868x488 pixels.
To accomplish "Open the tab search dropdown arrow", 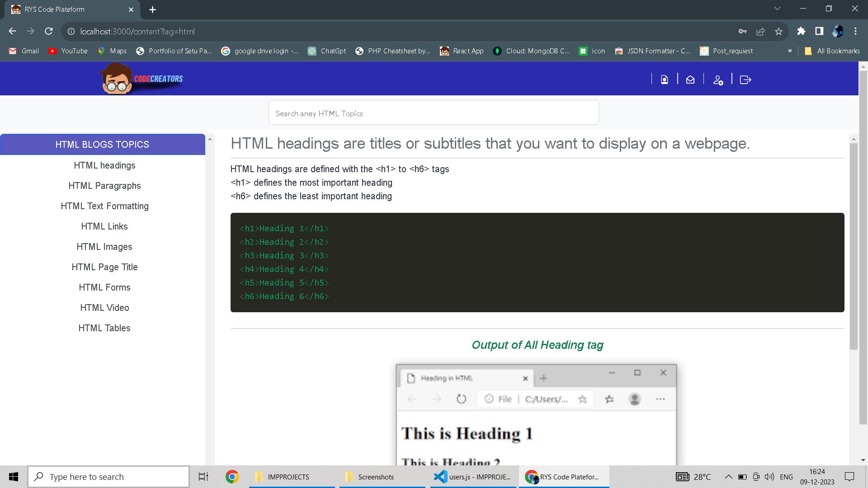I will coord(777,9).
